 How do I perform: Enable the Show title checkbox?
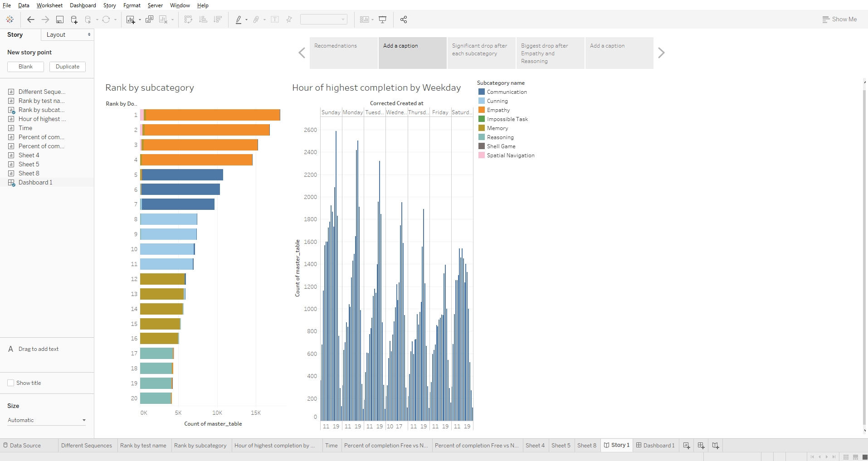(11, 383)
